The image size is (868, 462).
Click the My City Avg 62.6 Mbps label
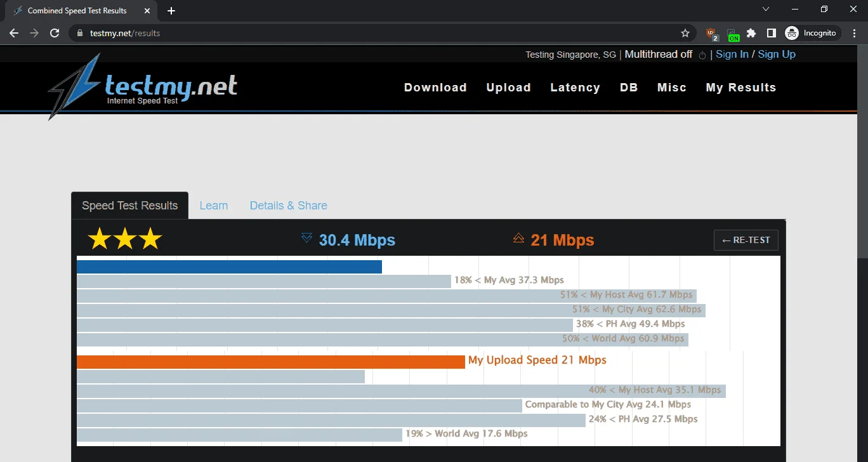pyautogui.click(x=636, y=309)
